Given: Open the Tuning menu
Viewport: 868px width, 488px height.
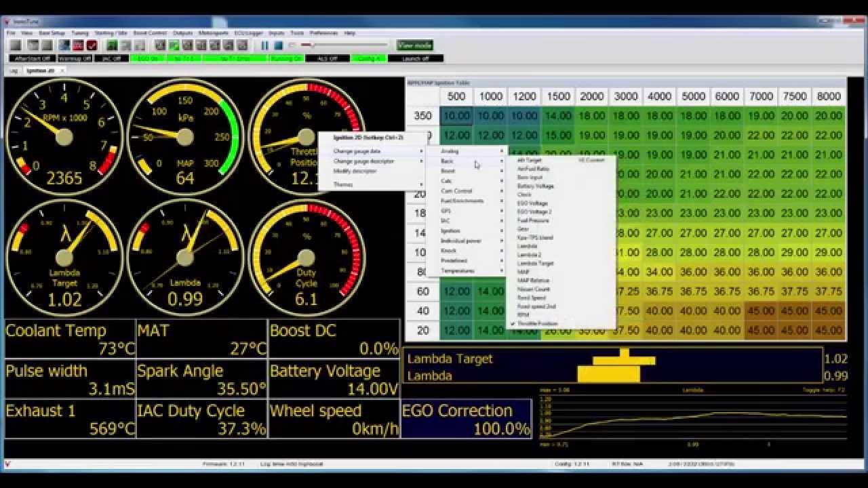Looking at the screenshot, I should pyautogui.click(x=80, y=33).
